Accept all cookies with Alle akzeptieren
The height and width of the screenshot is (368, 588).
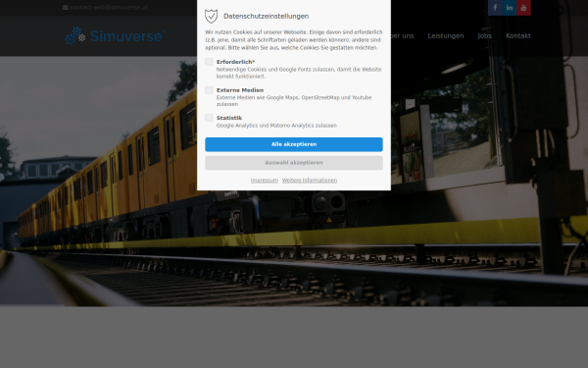[x=294, y=144]
